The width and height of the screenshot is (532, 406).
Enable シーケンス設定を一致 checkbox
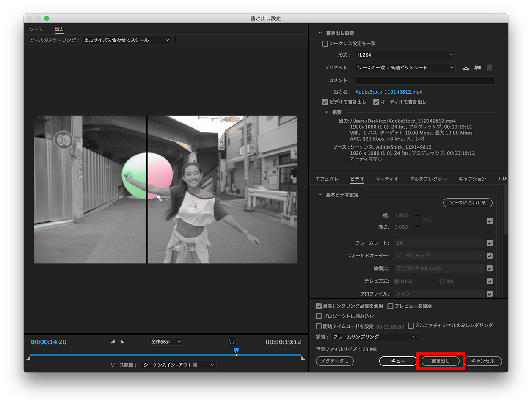[x=325, y=44]
